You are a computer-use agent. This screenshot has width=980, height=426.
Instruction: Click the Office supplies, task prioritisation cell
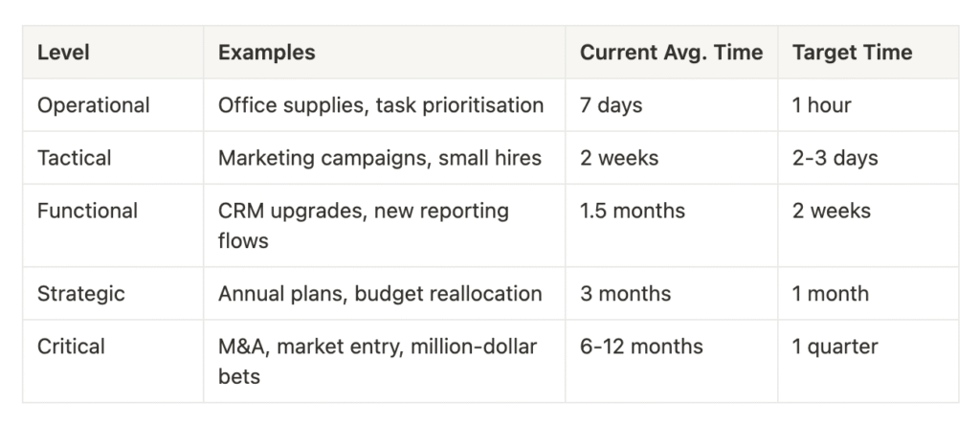pyautogui.click(x=385, y=105)
